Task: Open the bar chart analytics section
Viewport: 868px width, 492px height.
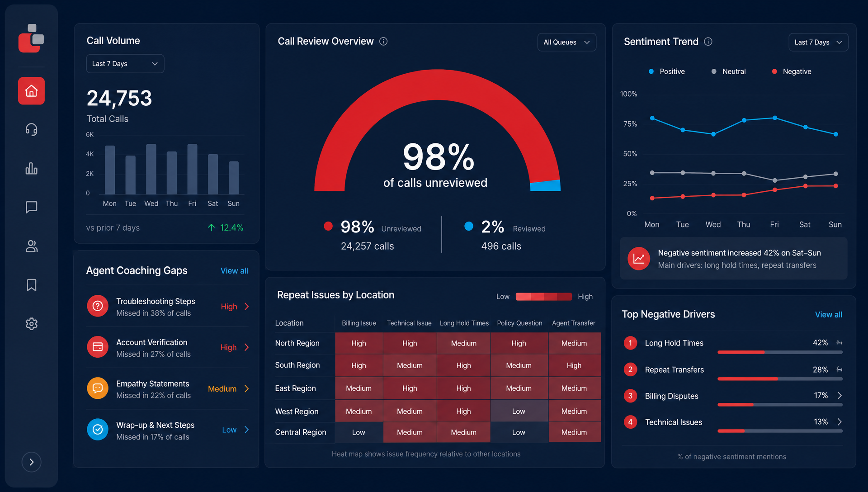Action: pos(31,169)
